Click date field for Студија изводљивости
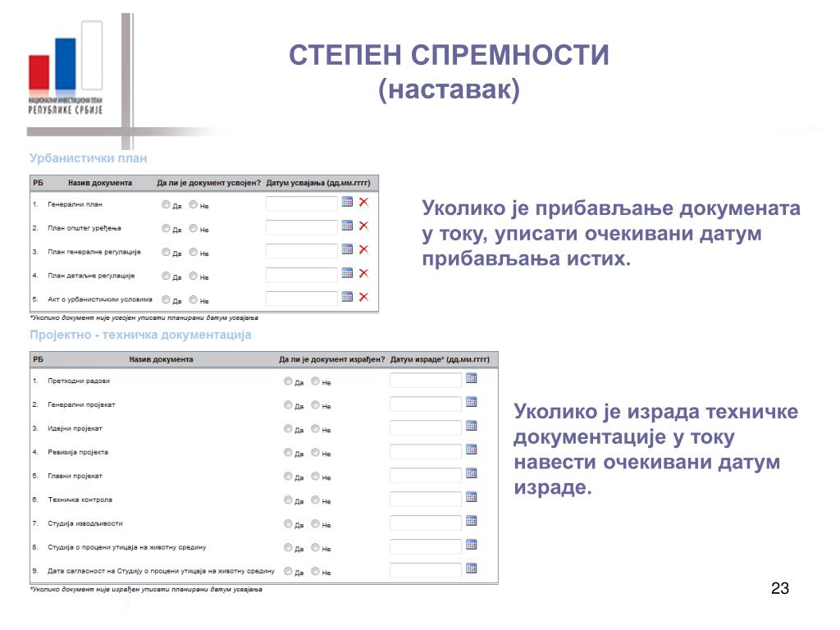This screenshot has width=840, height=630. 426,523
